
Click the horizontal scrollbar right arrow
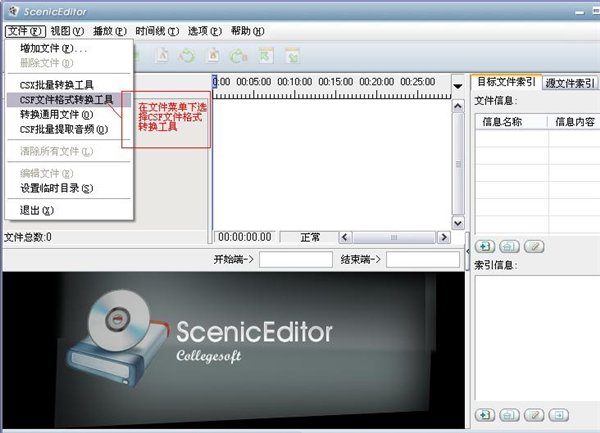(x=444, y=237)
